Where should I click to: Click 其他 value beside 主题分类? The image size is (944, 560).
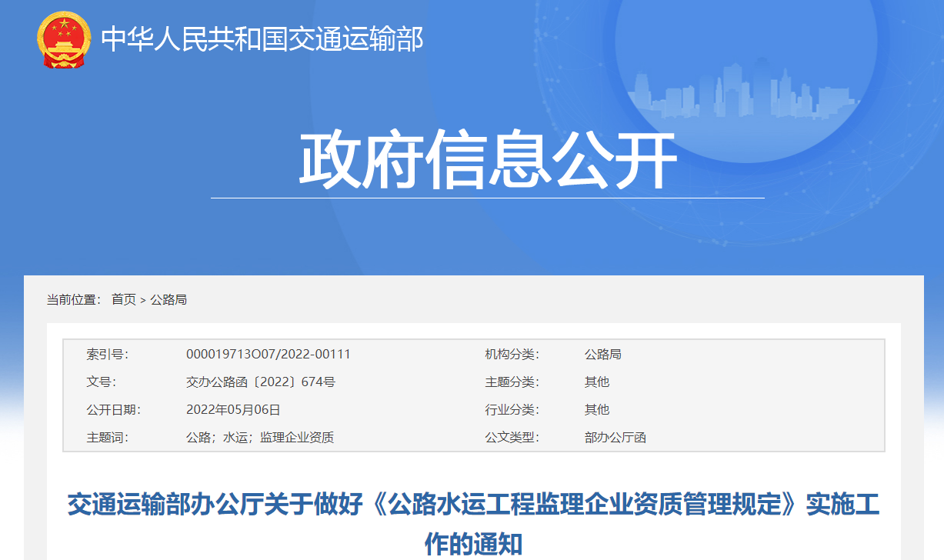coord(596,382)
